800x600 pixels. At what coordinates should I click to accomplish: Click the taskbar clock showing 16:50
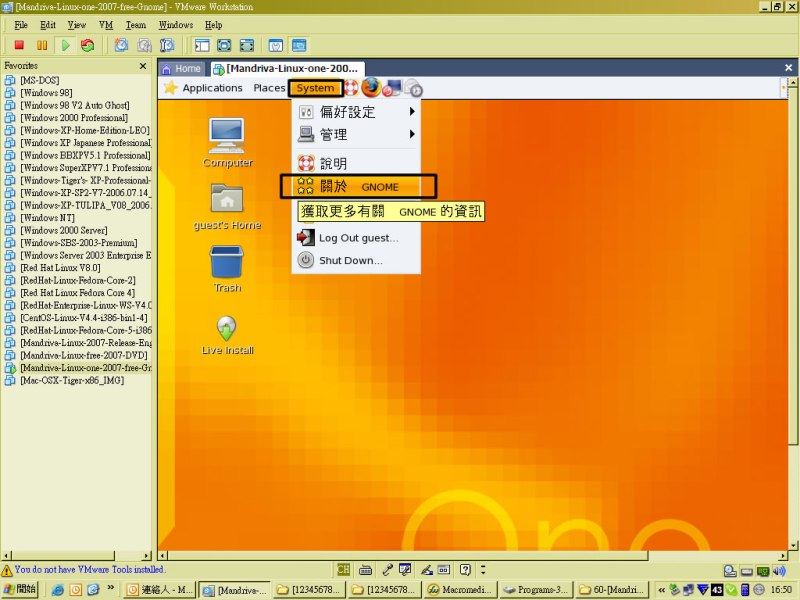[x=781, y=590]
